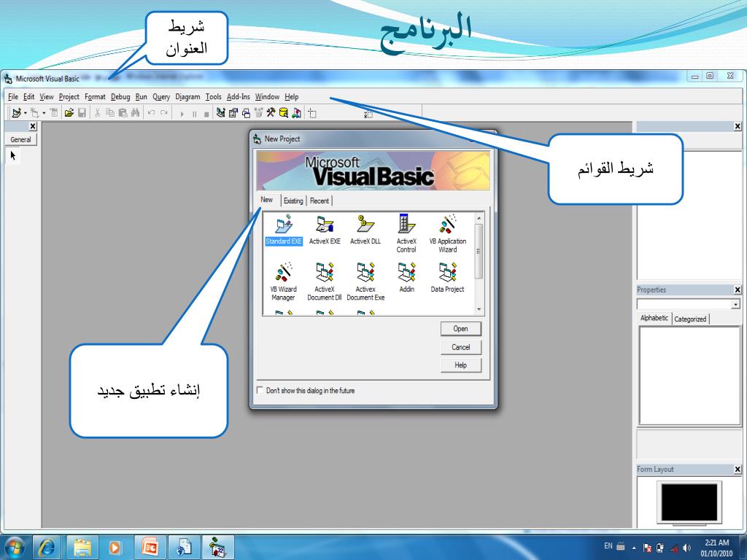This screenshot has width=747, height=560.
Task: Click the Undo arrow icon
Action: pos(151,113)
